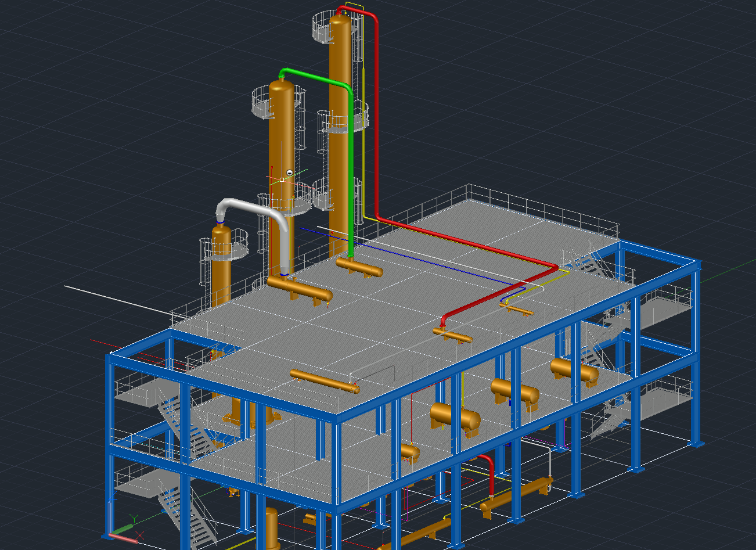Select the deck vessel at the red pipe end

452,335
